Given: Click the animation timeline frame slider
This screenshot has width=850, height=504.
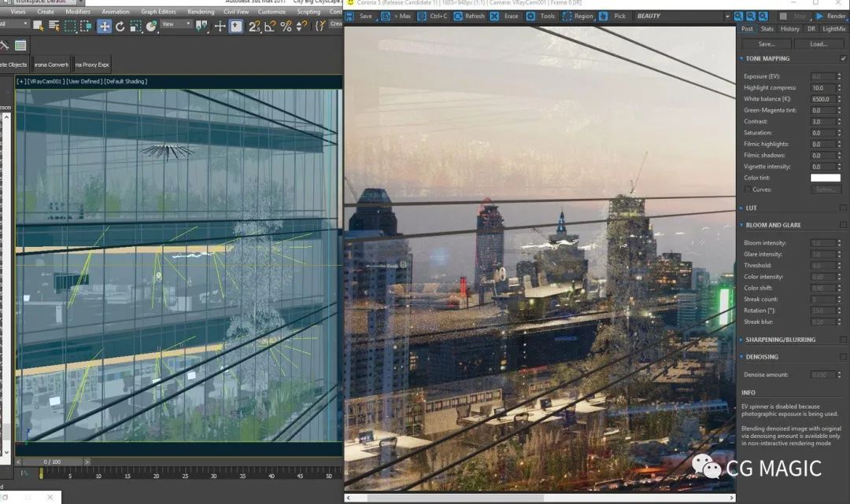Looking at the screenshot, I should click(52, 462).
